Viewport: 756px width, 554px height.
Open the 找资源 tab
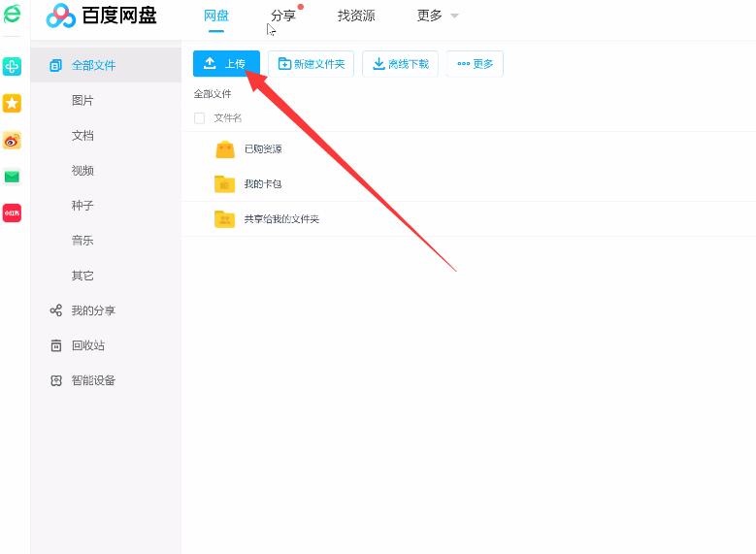point(356,16)
